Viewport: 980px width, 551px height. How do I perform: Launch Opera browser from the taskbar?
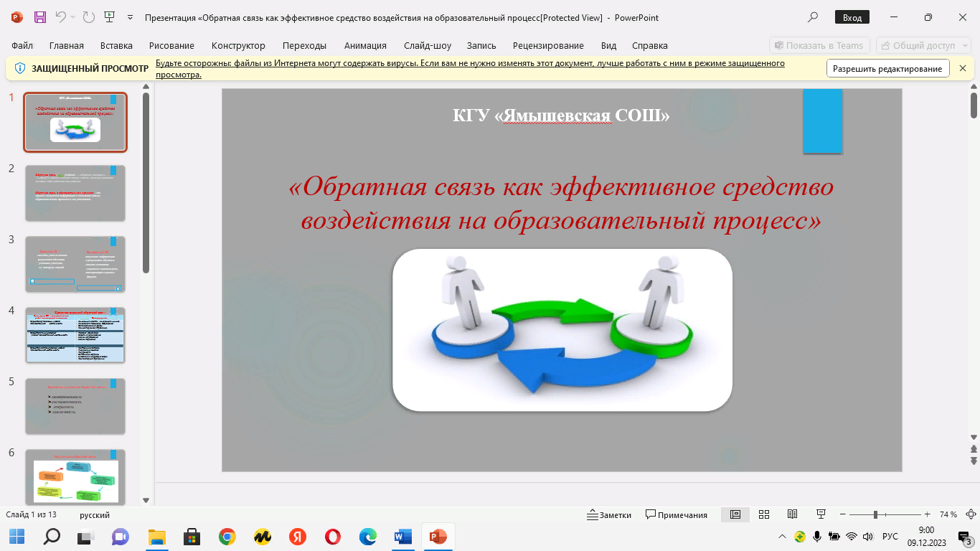(332, 537)
